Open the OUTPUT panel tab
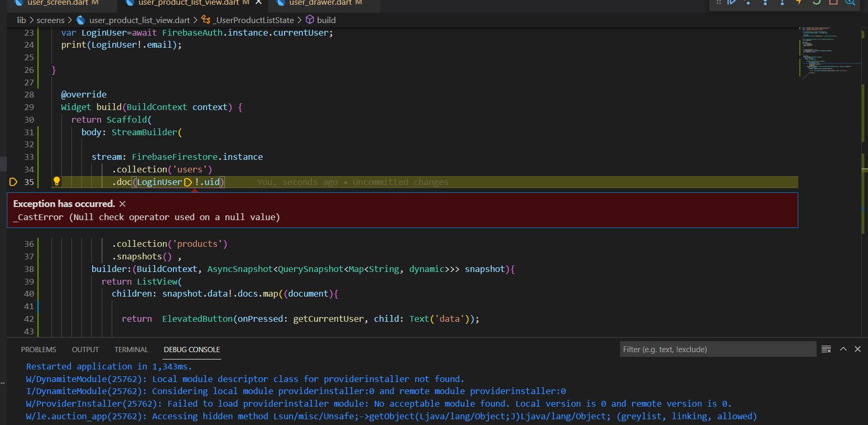This screenshot has width=868, height=425. pos(85,350)
